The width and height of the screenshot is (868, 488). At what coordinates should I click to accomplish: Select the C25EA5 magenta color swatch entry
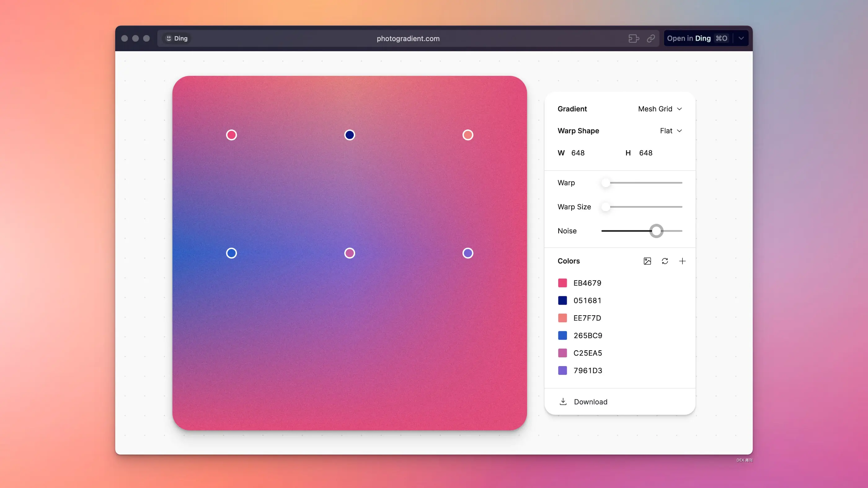[x=562, y=353]
